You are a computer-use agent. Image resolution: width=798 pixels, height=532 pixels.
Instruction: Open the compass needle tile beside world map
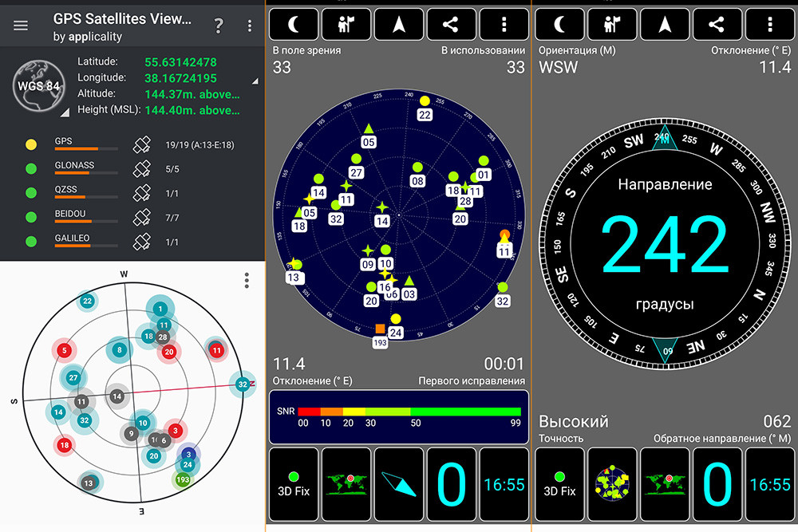coord(398,483)
